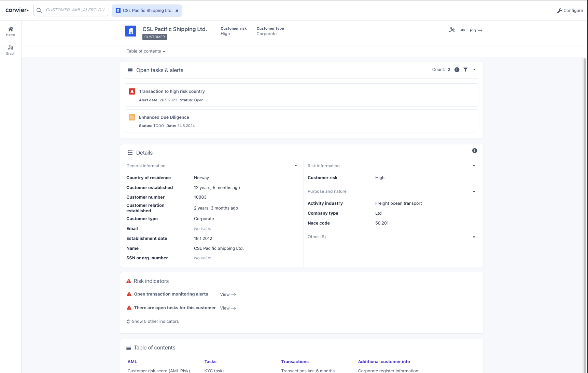588x373 pixels.
Task: Select Freight ocean transport value
Action: pos(398,203)
